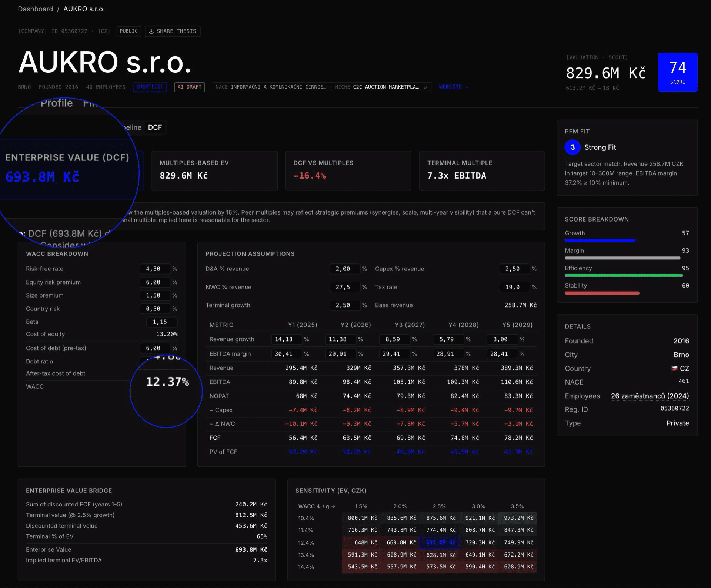
Task: Open the '26 zaměstnanců (2024)' employees link
Action: 650,396
